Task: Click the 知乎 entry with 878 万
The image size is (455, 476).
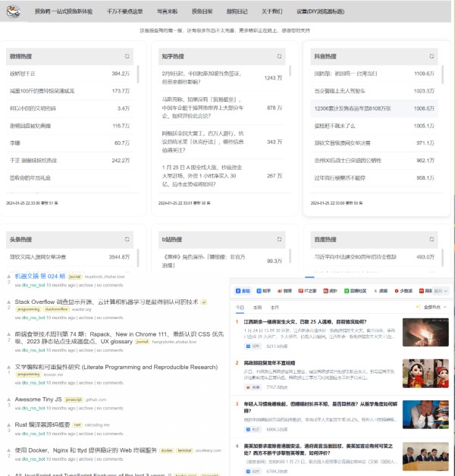Action: coord(222,108)
